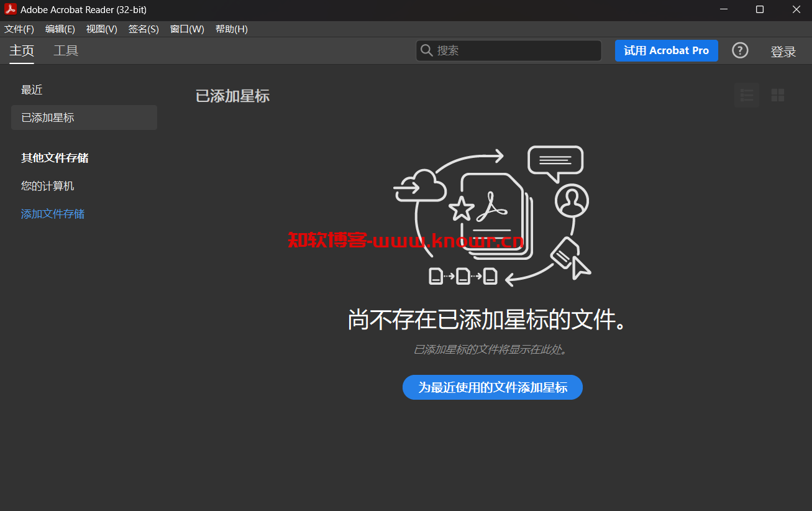The width and height of the screenshot is (812, 511).
Task: Click the 已添加星标的文件将显示在此处 hint text
Action: [491, 350]
